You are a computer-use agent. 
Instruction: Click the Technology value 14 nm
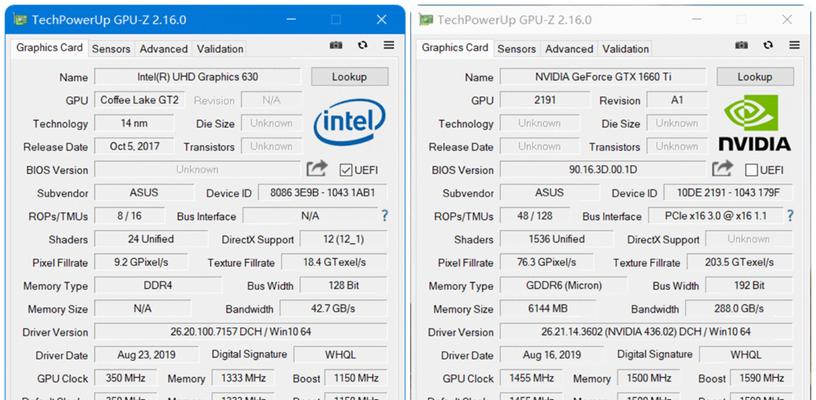coord(134,123)
